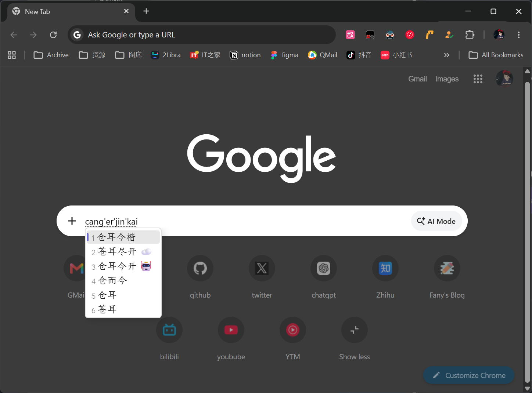Choose IME candidate 3 仓耳今开
532x393 pixels.
123,266
